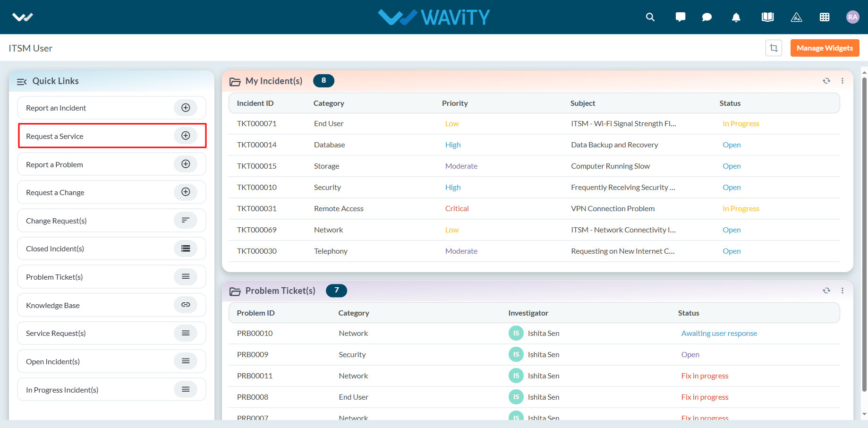868x428 pixels.
Task: Click plus icon for Report an Incident
Action: [186, 108]
